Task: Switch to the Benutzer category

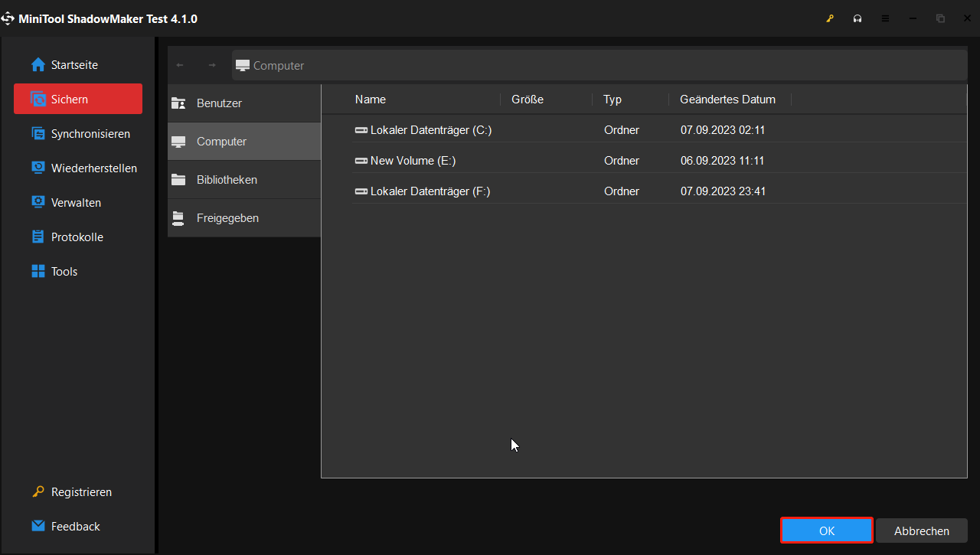Action: point(220,103)
